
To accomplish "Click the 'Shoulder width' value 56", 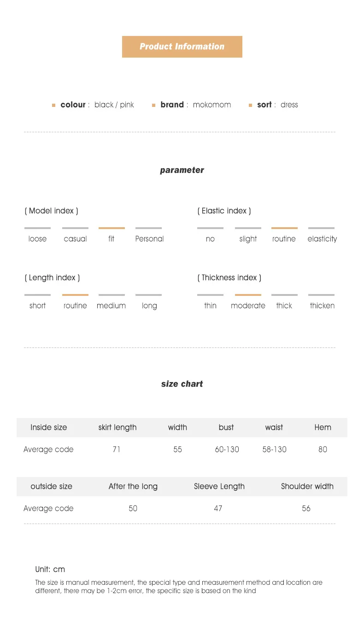I will [306, 508].
